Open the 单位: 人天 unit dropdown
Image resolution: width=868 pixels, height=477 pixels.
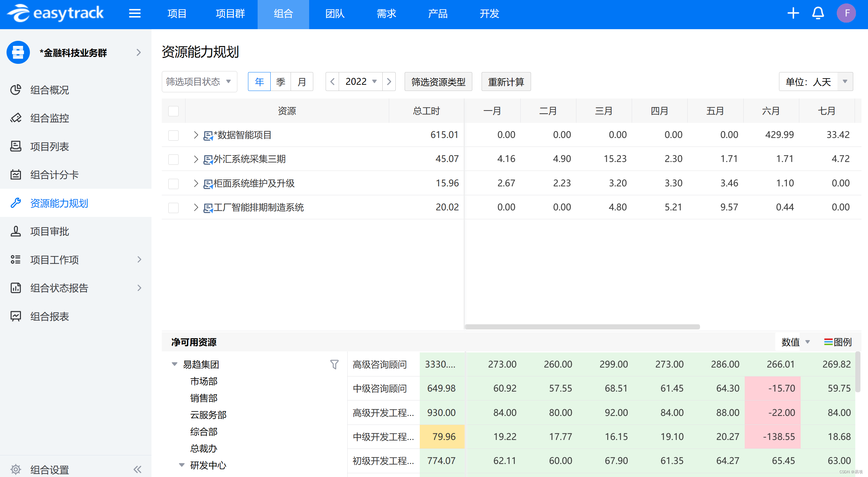pos(815,82)
